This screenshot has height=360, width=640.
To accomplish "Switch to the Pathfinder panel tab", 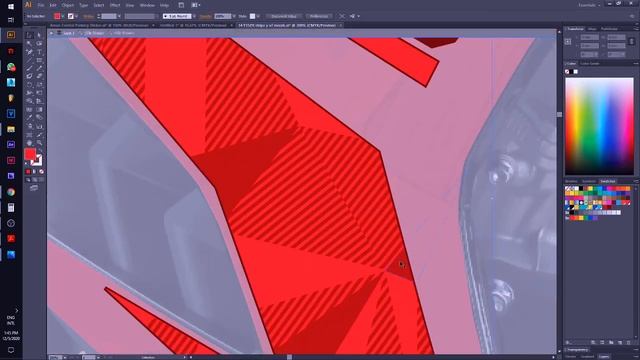I will point(609,29).
